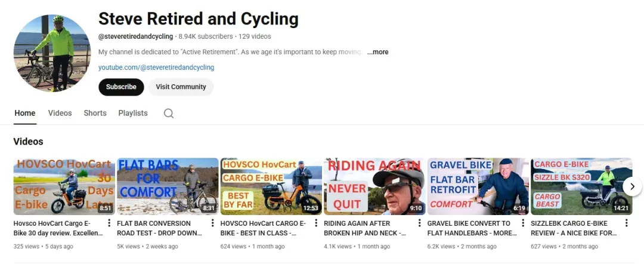644x264 pixels.
Task: Subscribe to Steve Retired and Cycling
Action: pyautogui.click(x=121, y=87)
